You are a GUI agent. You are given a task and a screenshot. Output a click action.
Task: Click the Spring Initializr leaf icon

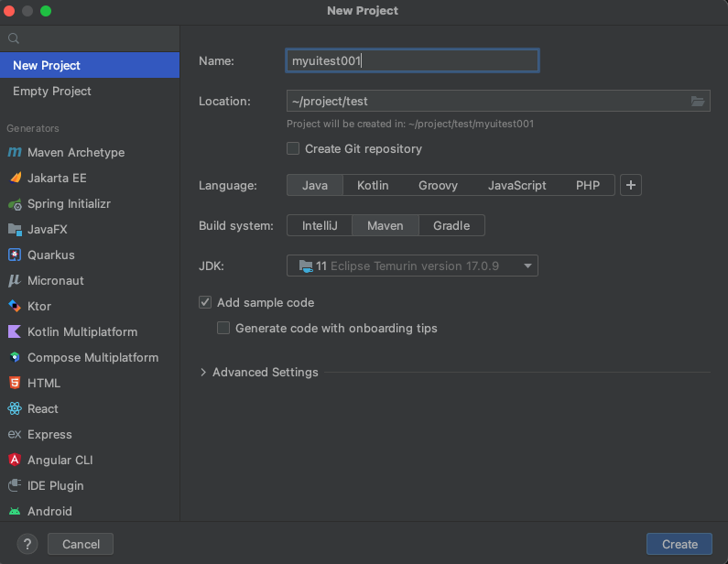[x=15, y=204]
